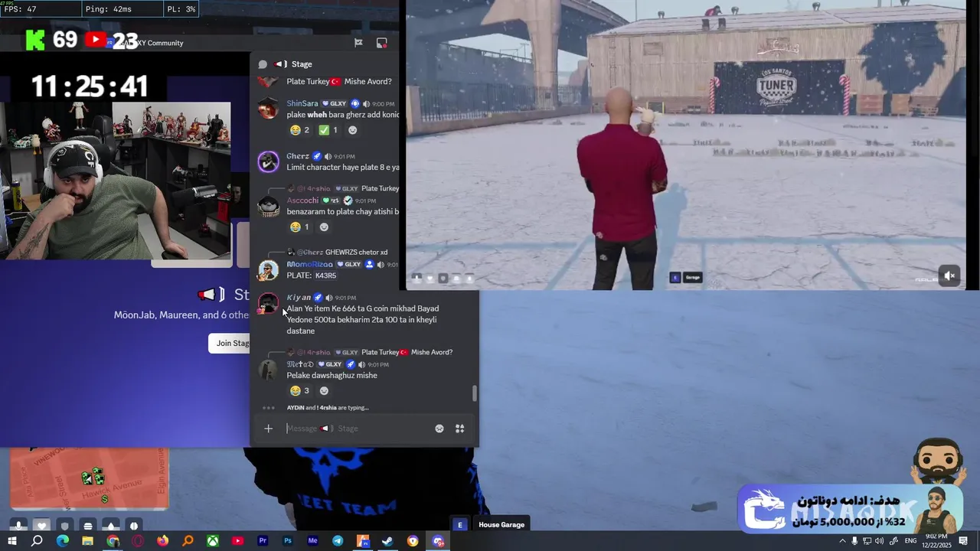Switch the ENG input language indicator

[x=911, y=541]
